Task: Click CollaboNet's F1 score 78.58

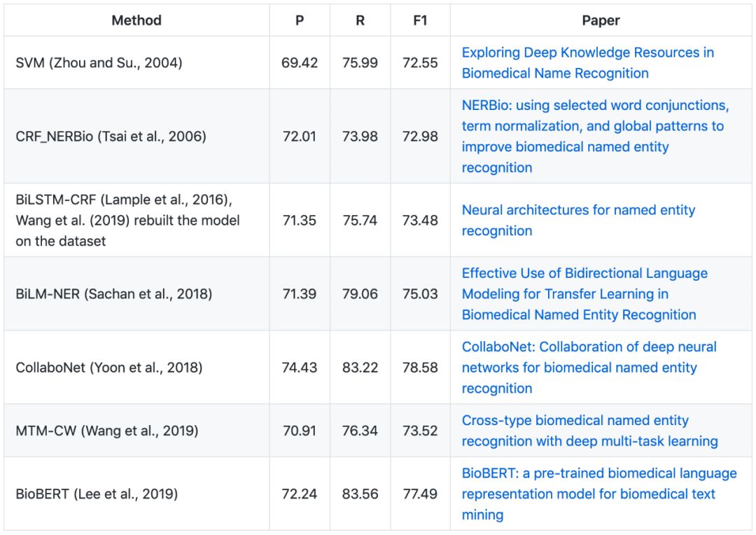Action: point(420,368)
